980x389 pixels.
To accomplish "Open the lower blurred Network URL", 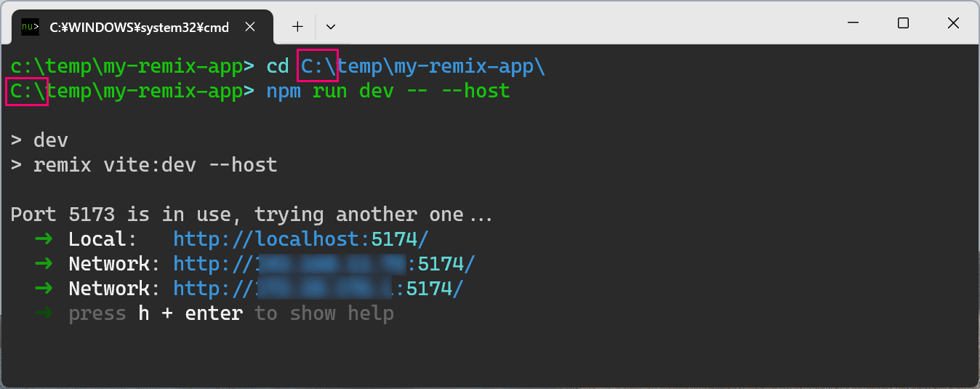I will coord(318,289).
